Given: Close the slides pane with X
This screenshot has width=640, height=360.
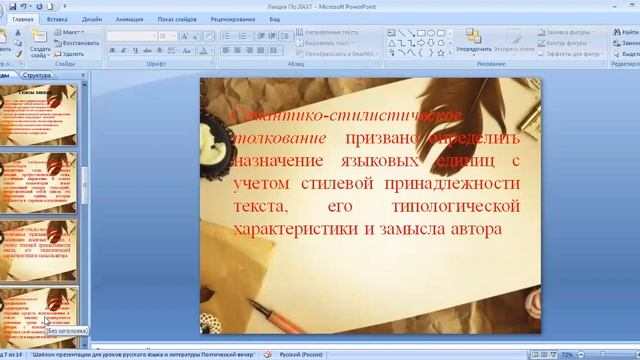Looking at the screenshot, I should coord(83,75).
